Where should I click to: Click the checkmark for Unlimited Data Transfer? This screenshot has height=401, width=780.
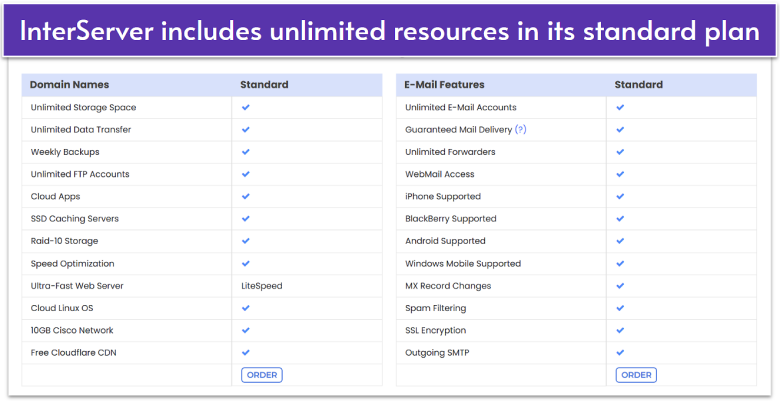pos(246,129)
